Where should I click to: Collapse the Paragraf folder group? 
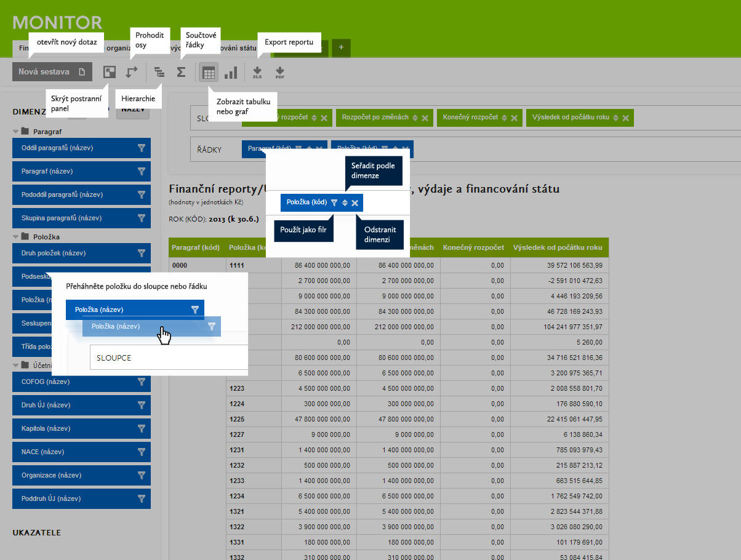pos(15,132)
